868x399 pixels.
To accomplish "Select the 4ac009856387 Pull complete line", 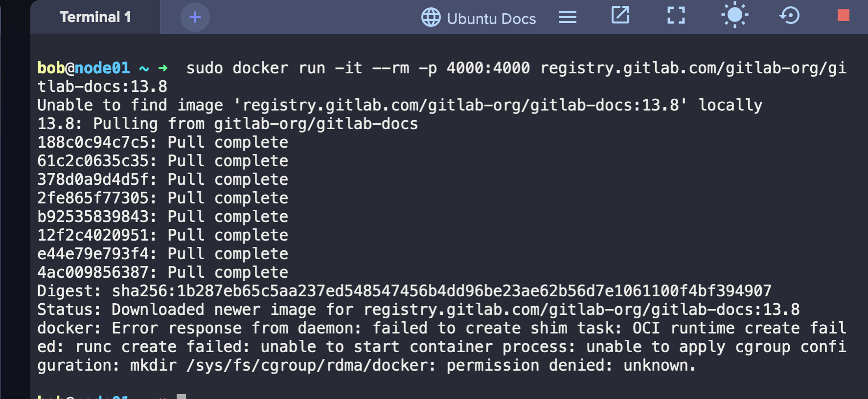I will coord(162,272).
